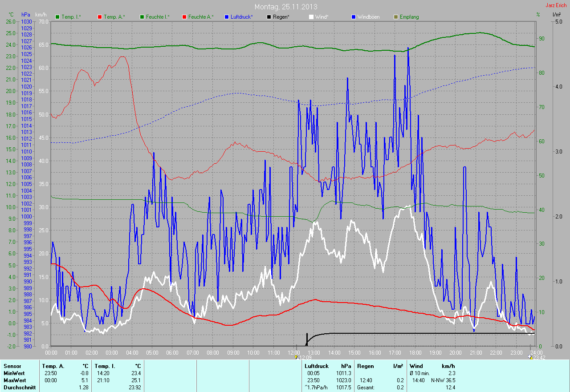Click the '21:00' x-axis time label
570x392 pixels.
tap(476, 353)
